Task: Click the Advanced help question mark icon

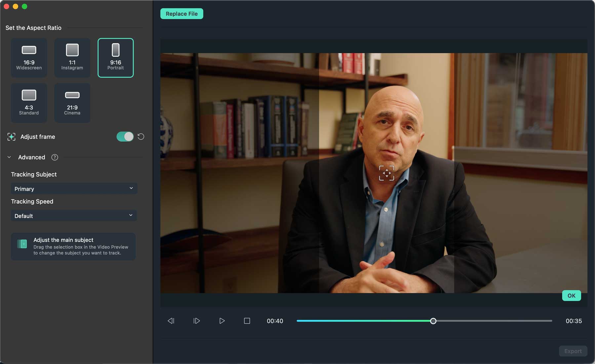Action: 55,157
